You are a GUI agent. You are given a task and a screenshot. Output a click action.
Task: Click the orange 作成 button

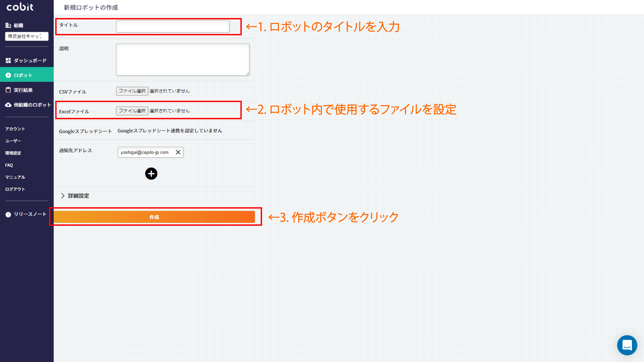tap(154, 217)
